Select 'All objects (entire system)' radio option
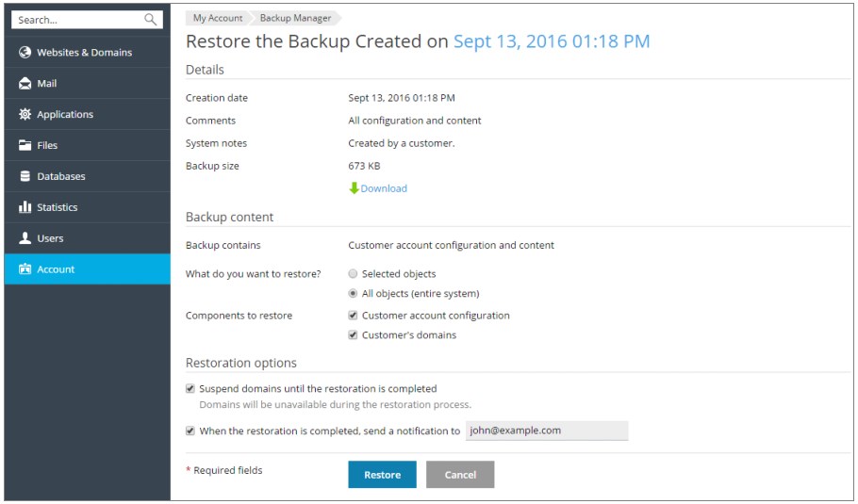This screenshot has height=504, width=858. (353, 293)
